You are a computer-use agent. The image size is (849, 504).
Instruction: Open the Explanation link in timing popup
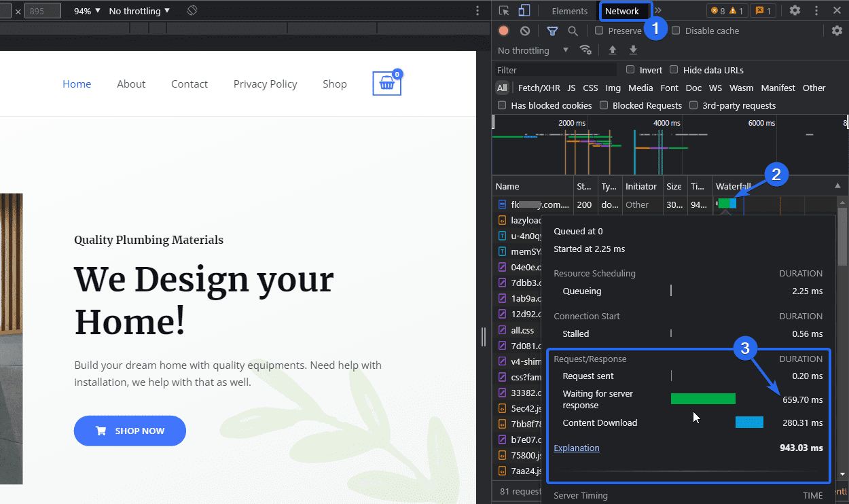[x=577, y=448]
